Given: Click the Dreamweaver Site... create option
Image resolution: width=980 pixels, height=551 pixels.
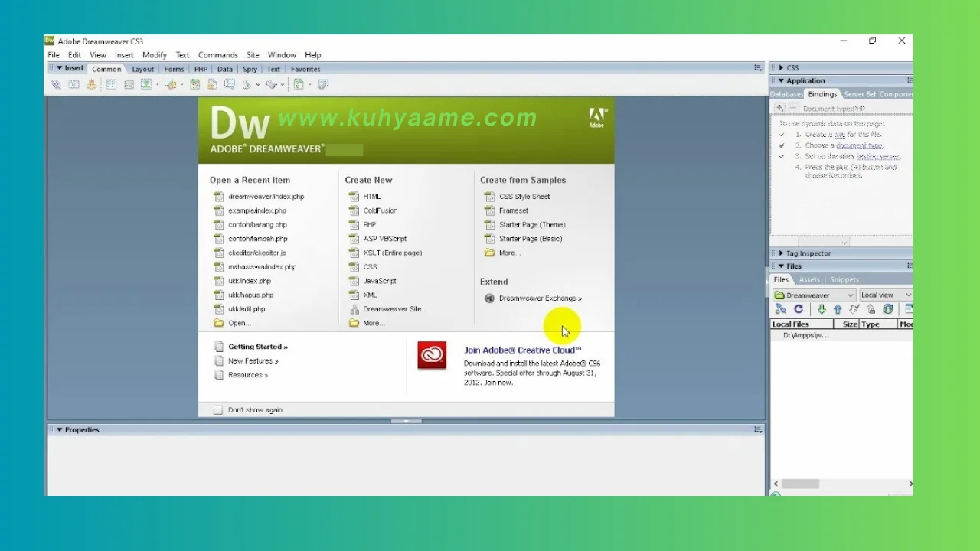Looking at the screenshot, I should [x=394, y=309].
